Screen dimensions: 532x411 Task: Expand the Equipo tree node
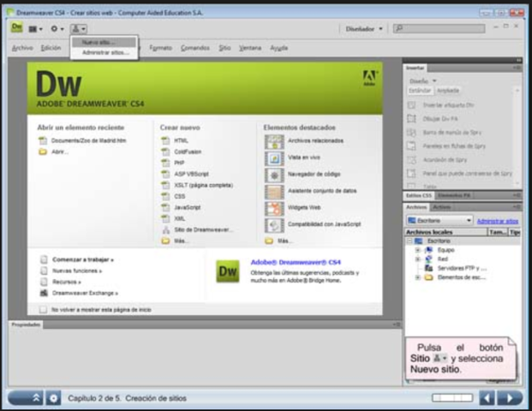418,250
